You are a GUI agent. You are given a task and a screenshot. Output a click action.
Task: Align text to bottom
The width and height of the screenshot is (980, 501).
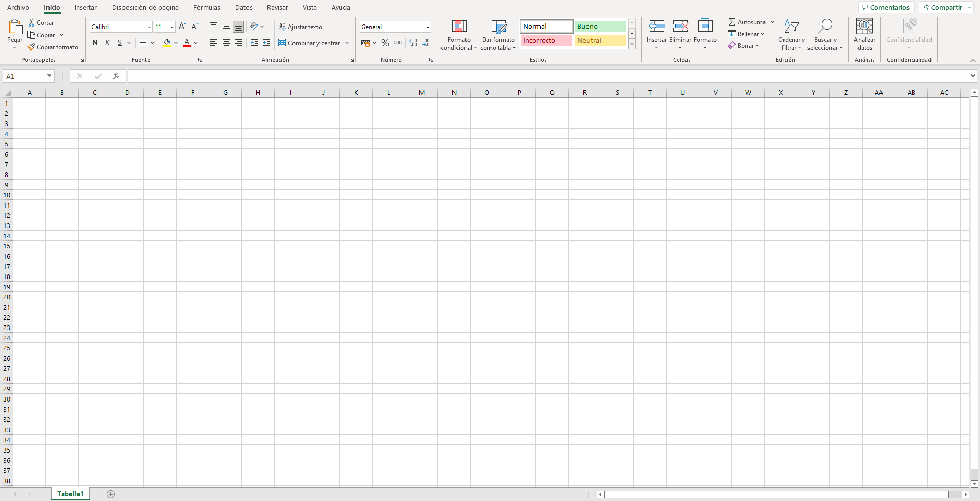pos(238,27)
